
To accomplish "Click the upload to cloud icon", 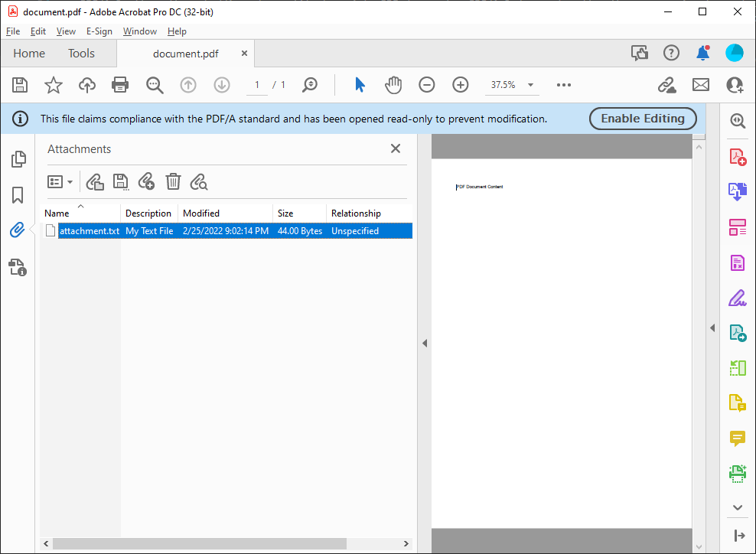I will [86, 85].
